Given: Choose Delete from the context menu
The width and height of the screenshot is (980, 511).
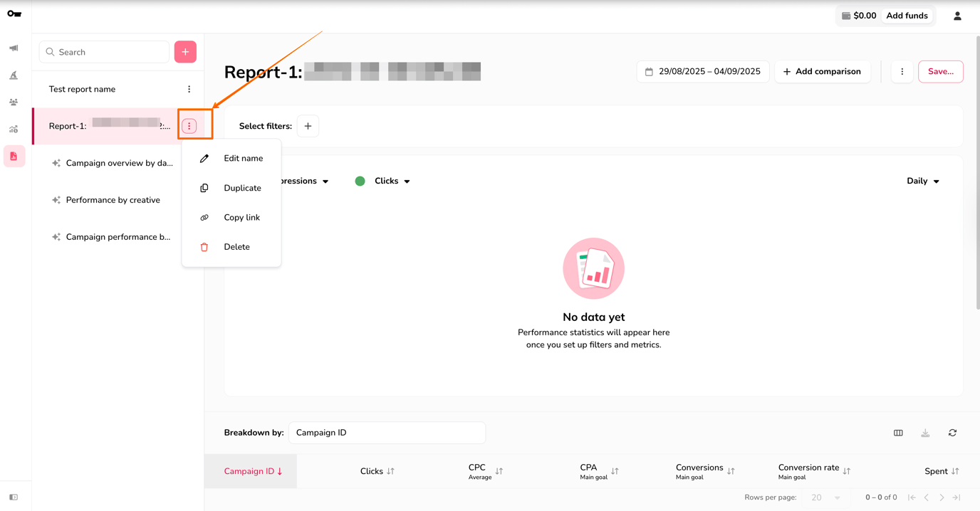Looking at the screenshot, I should tap(236, 246).
